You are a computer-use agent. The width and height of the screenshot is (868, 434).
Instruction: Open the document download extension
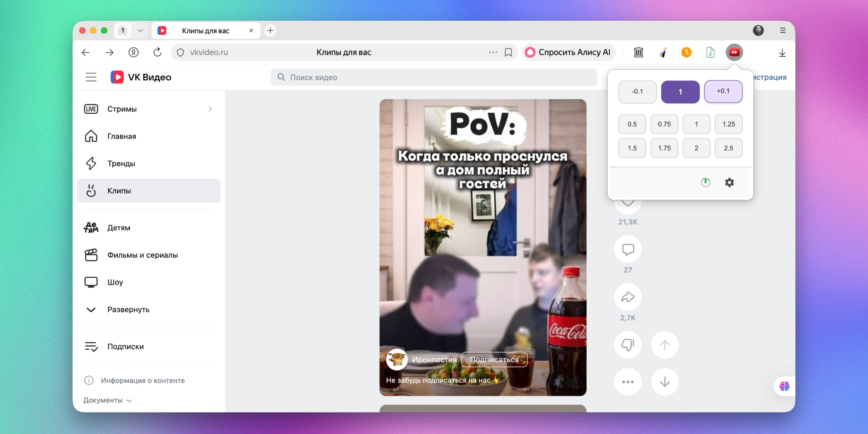[x=710, y=53]
